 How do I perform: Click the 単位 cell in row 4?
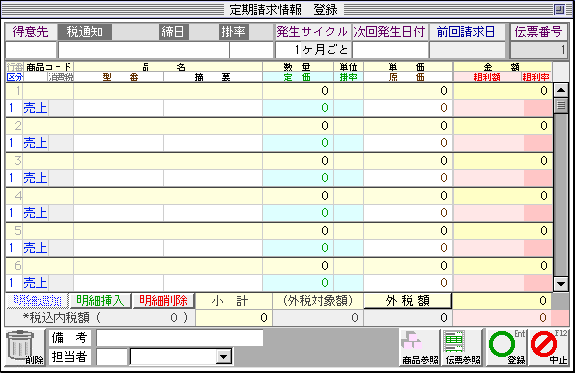tap(348, 195)
